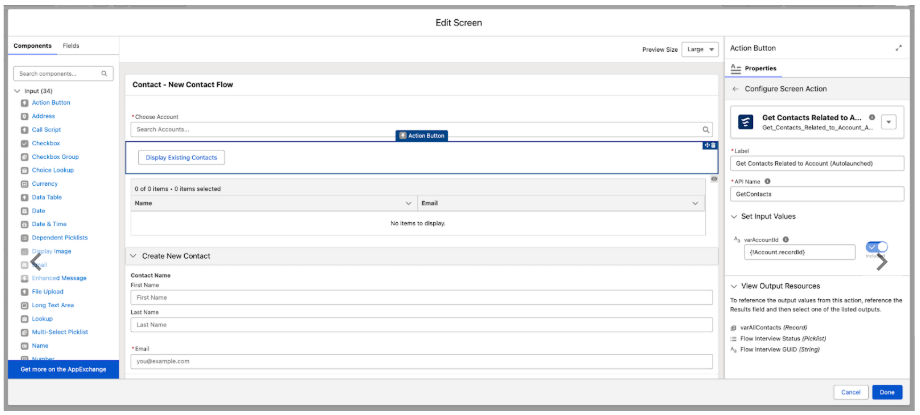The image size is (920, 415).
Task: Collapse the Create New Contact section
Action: click(133, 257)
